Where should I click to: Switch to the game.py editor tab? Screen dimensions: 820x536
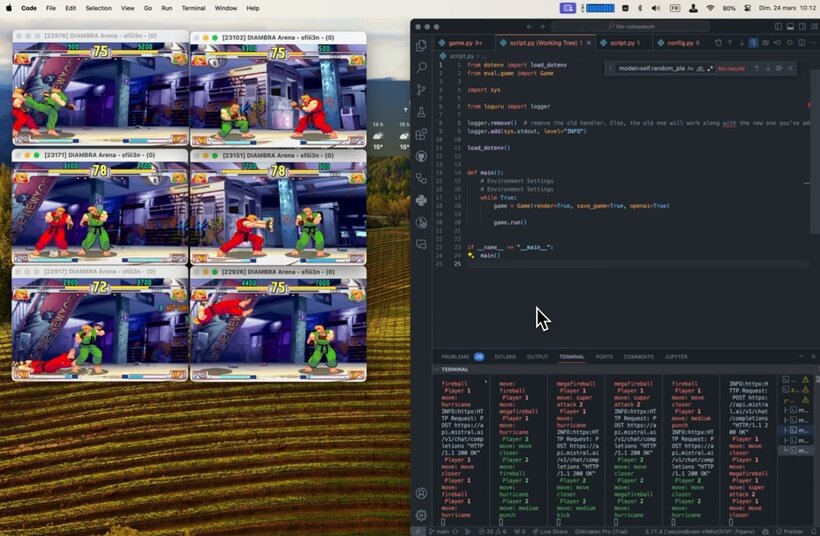[463, 42]
